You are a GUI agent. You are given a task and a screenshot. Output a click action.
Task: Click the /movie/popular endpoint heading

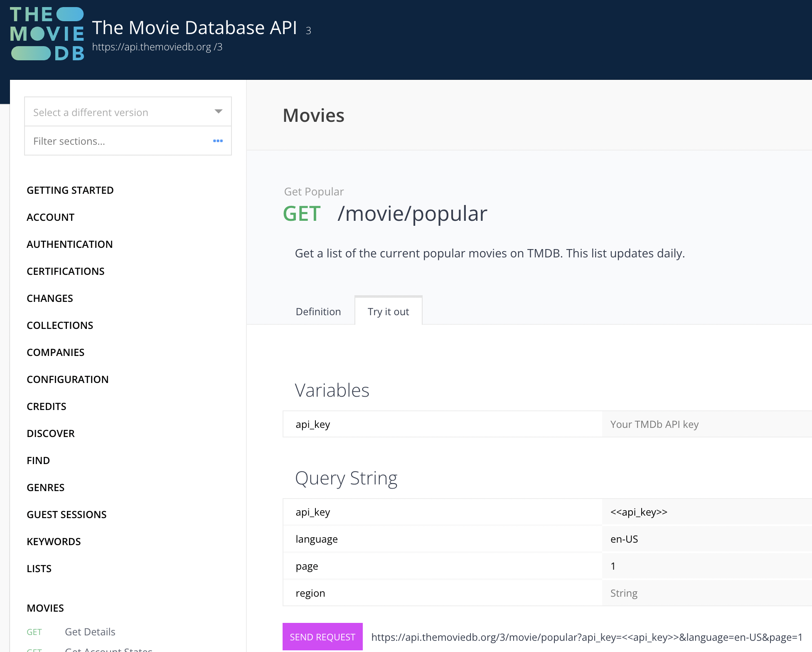pyautogui.click(x=412, y=214)
